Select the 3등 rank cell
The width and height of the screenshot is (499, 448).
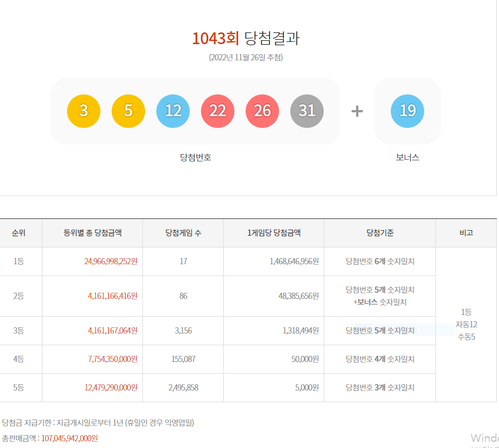[18, 331]
